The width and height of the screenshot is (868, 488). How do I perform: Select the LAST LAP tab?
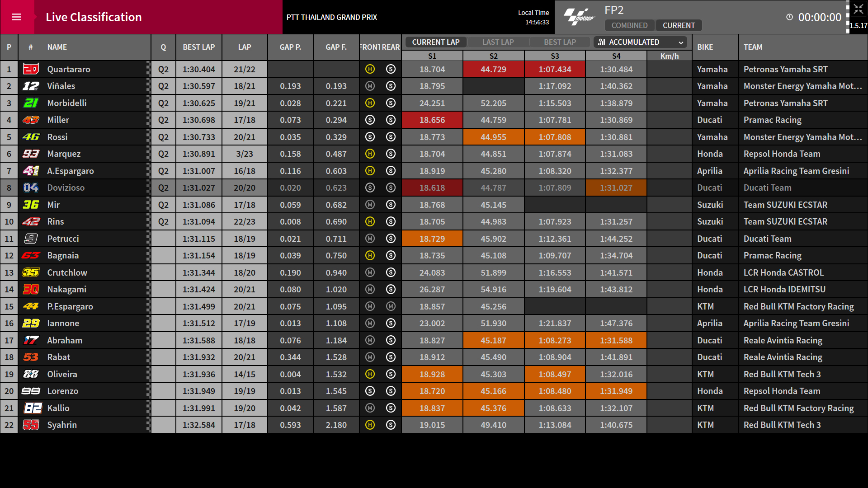click(x=498, y=42)
